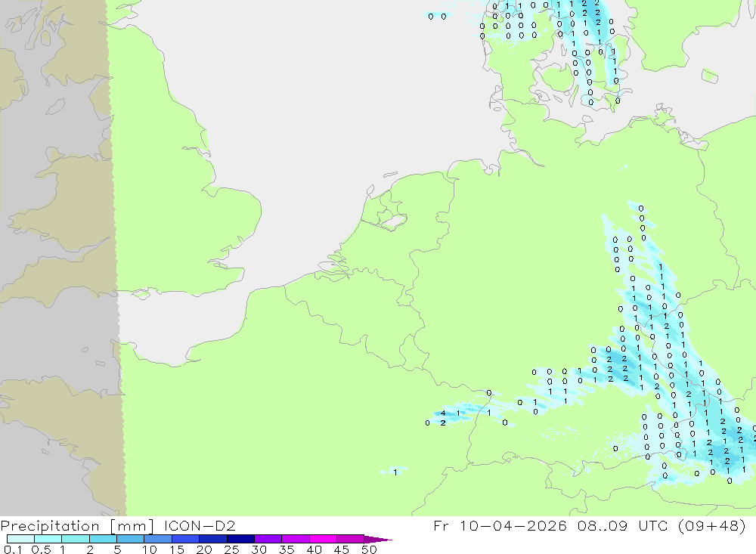Pick the 15–20 mm legend color swatch

coord(185,539)
